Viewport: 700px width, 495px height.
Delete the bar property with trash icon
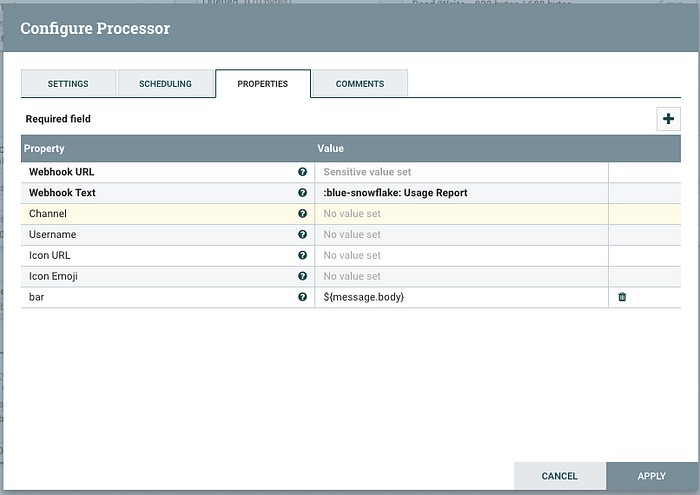622,297
